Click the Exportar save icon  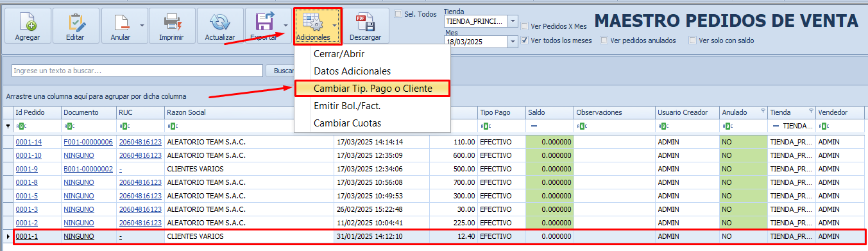tap(265, 22)
